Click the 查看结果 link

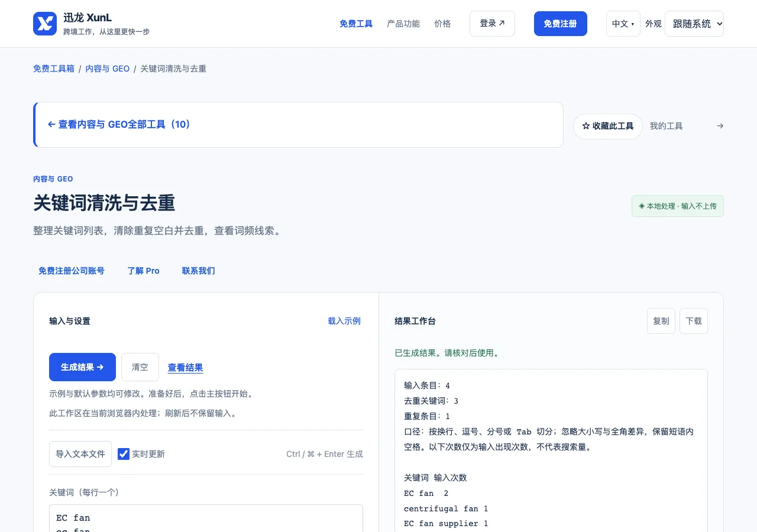coord(186,368)
